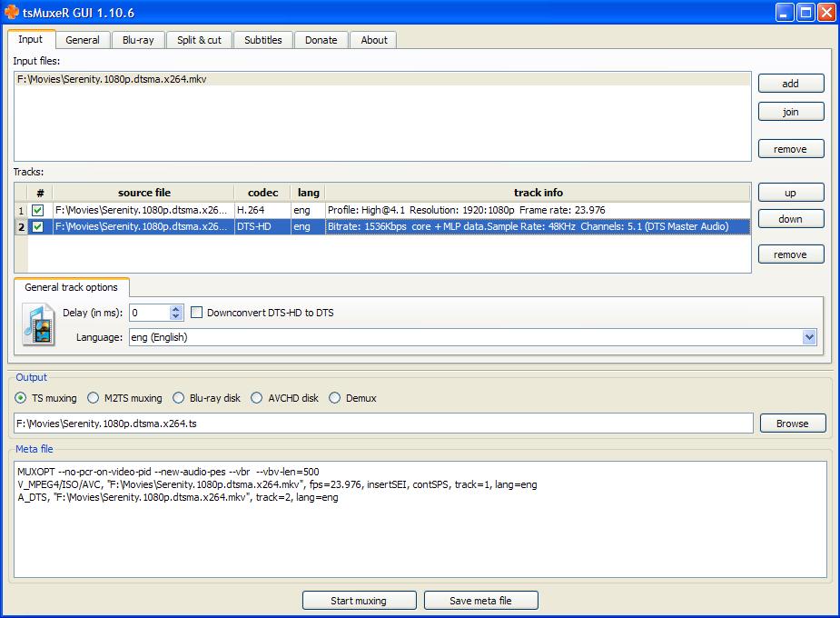Click V_MPEG4/ISO/AVC line in meta file
840x618 pixels.
tap(277, 484)
